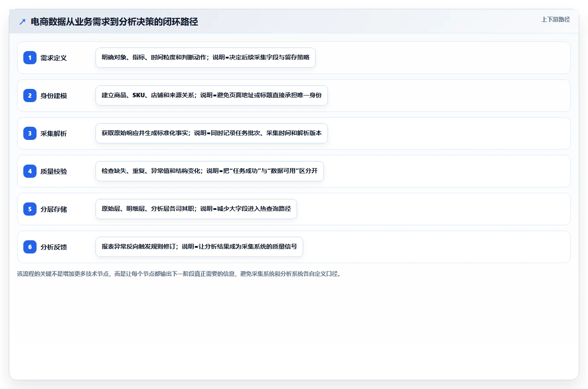Image resolution: width=588 pixels, height=389 pixels.
Task: Open the description box starting 建立商品、SKU
Action: point(212,95)
